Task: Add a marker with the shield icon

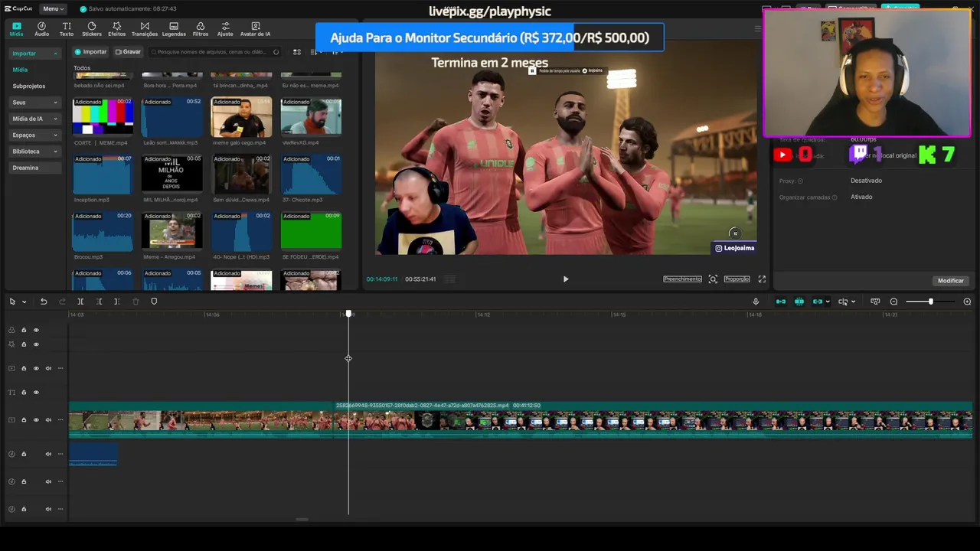Action: [154, 302]
